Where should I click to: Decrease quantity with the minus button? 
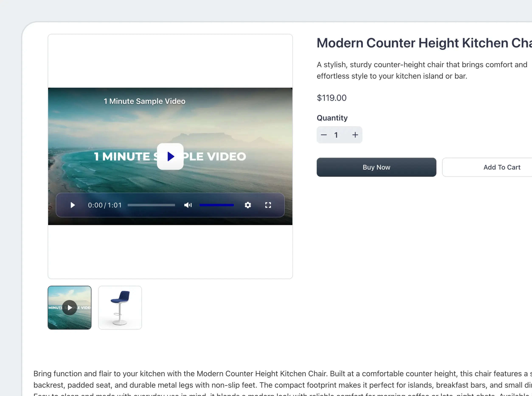pyautogui.click(x=324, y=135)
